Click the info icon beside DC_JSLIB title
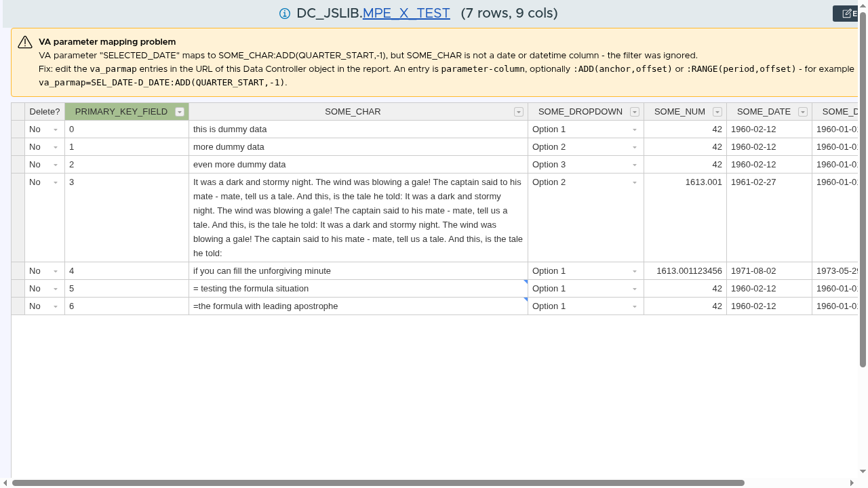This screenshot has width=868, height=488. [x=285, y=14]
